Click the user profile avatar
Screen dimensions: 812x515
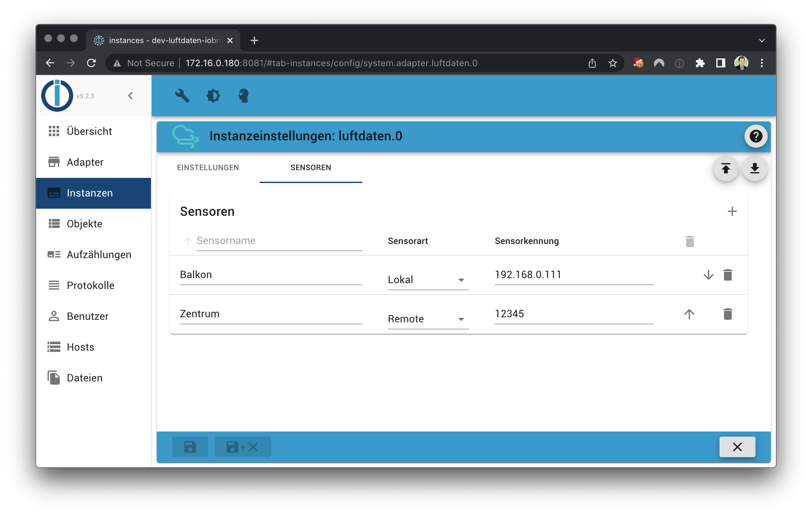pyautogui.click(x=741, y=63)
